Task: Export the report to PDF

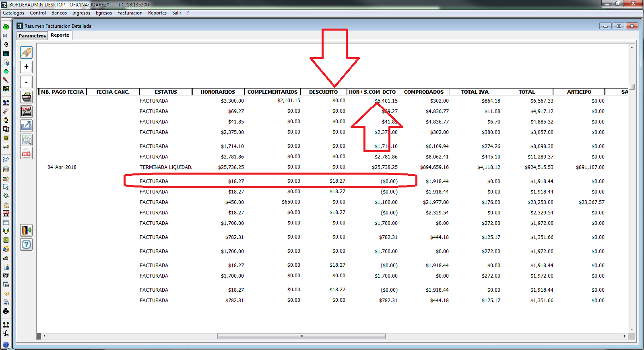Action: click(26, 153)
